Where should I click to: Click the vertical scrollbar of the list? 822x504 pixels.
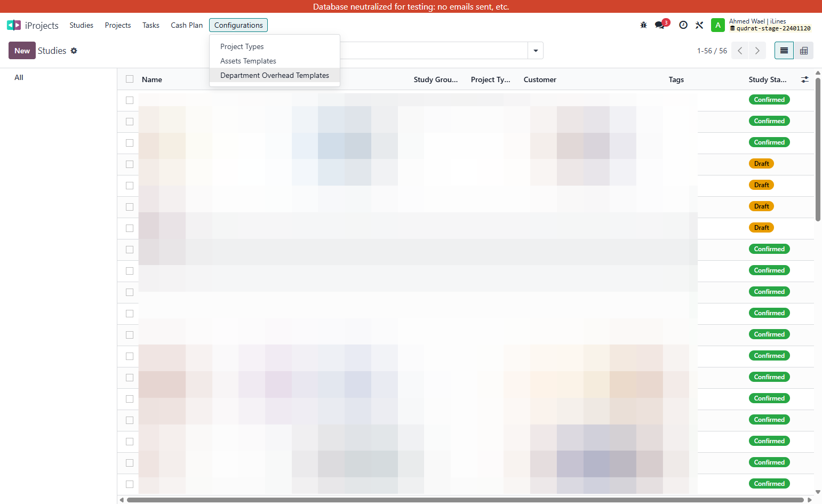pos(818,149)
